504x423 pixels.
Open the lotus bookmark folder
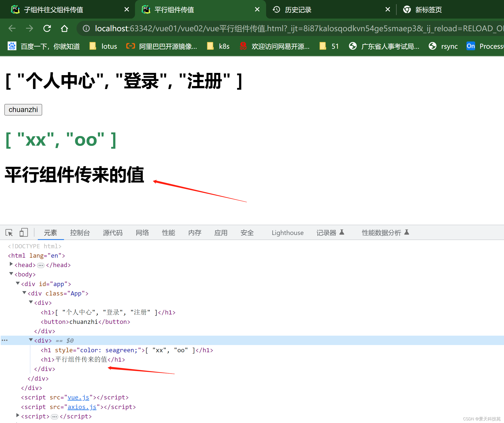coord(103,46)
